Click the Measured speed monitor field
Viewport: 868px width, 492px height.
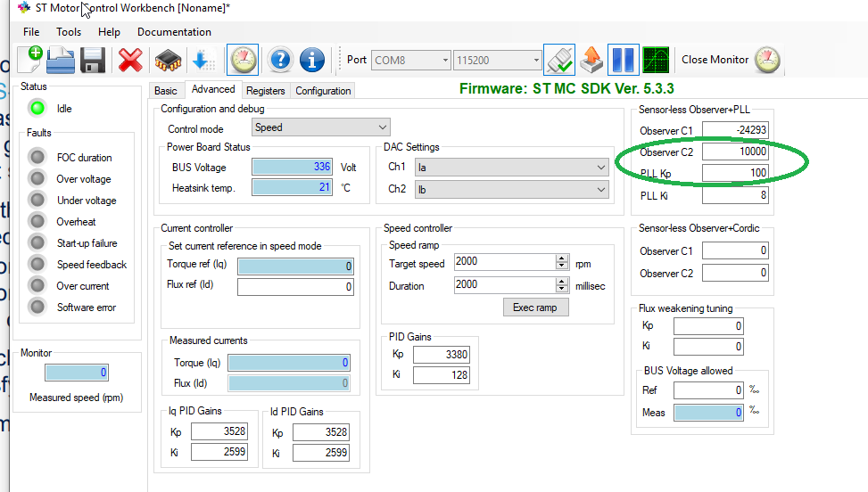point(77,373)
